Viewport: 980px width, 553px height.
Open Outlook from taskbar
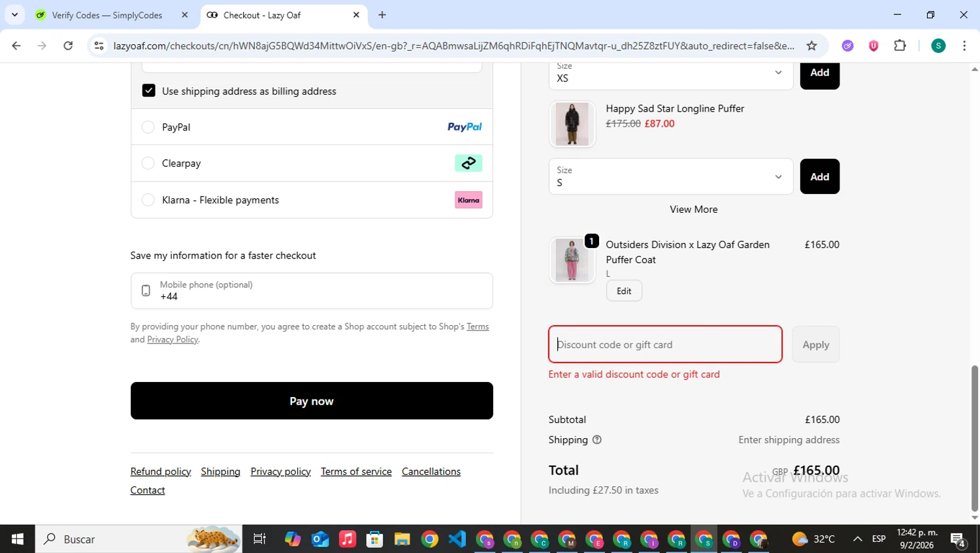coord(320,539)
